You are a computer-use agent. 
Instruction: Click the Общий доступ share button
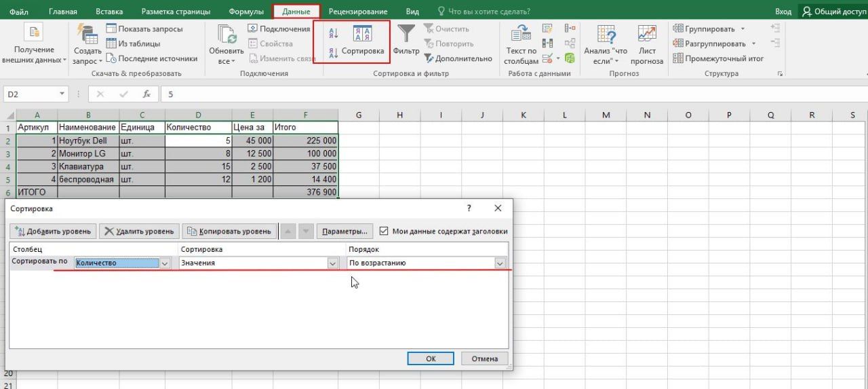[833, 12]
